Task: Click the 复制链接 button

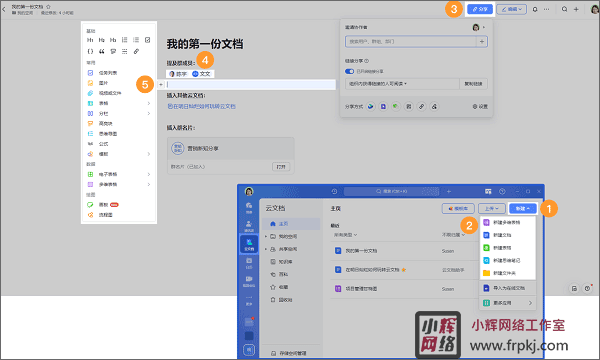Action: click(x=473, y=84)
